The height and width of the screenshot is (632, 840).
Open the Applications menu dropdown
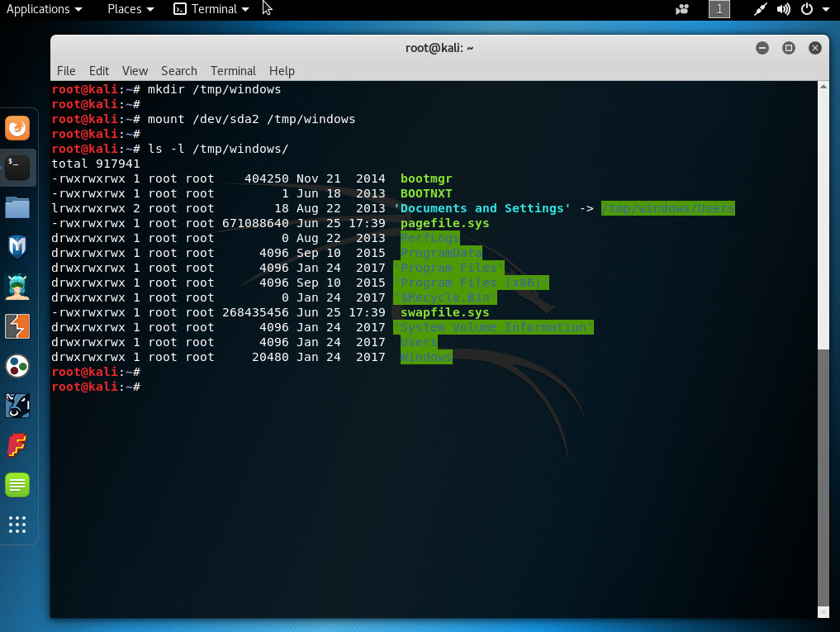coord(45,9)
